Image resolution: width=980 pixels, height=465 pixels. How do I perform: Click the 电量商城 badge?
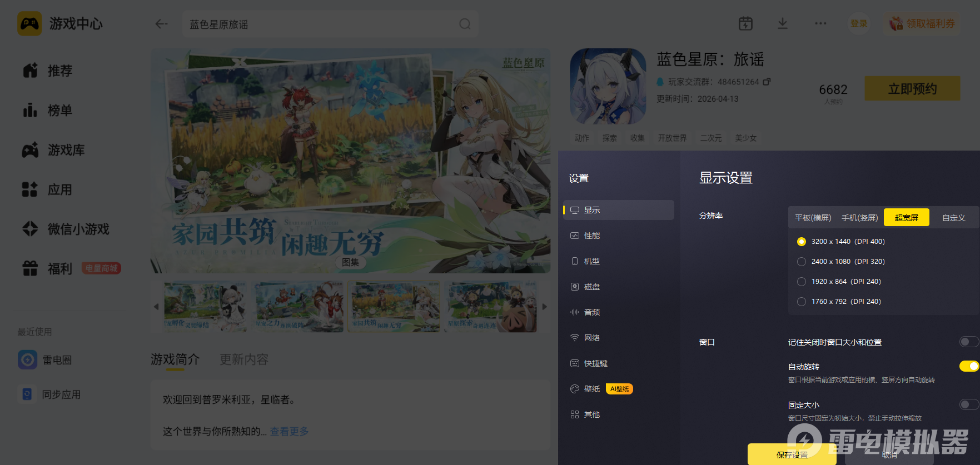click(x=101, y=268)
